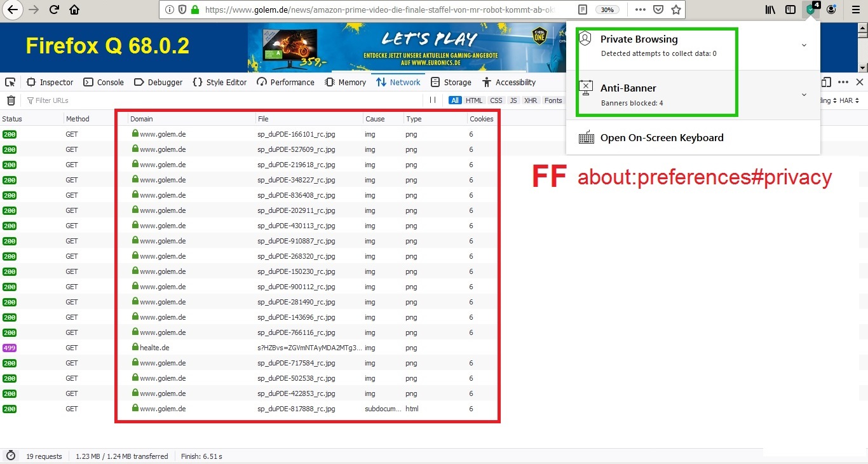Image resolution: width=868 pixels, height=464 pixels.
Task: Open the Firefox home page
Action: pyautogui.click(x=74, y=10)
